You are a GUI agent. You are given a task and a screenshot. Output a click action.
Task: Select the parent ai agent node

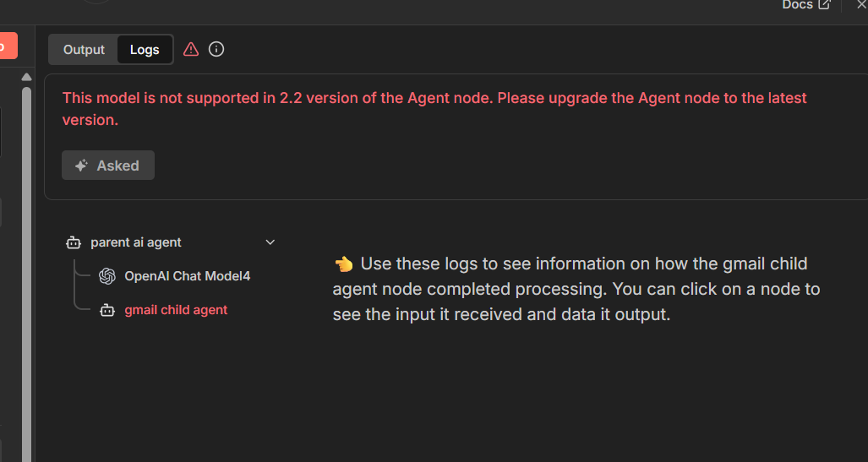point(136,242)
